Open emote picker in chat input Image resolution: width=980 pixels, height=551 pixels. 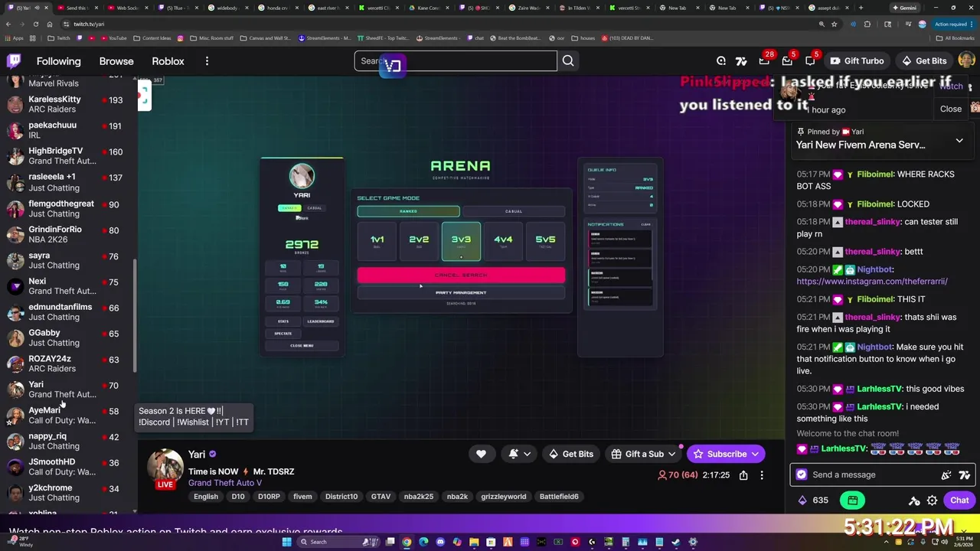click(x=947, y=475)
